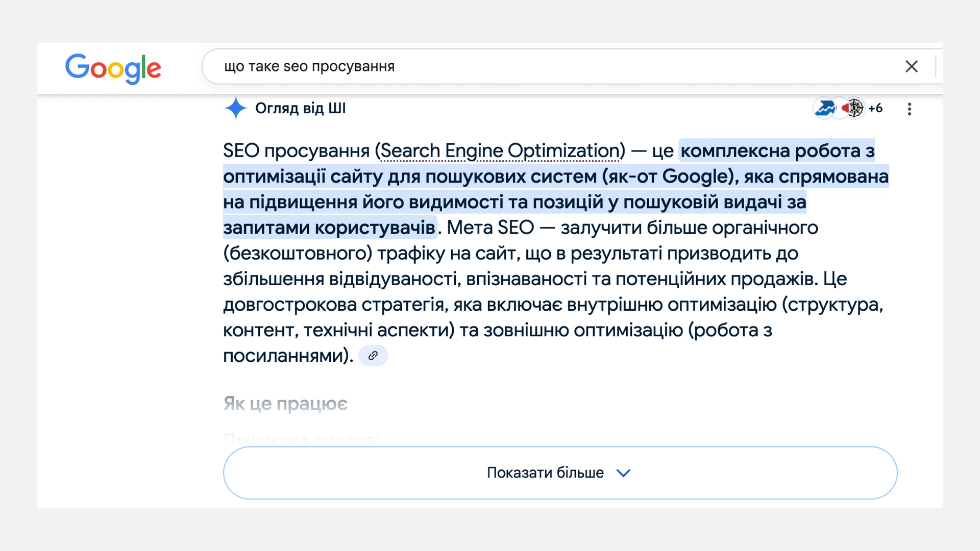Viewport: 980px width, 551px height.
Task: Click the 'Search Engine Optimization' dotted-underlined term
Action: (x=500, y=151)
